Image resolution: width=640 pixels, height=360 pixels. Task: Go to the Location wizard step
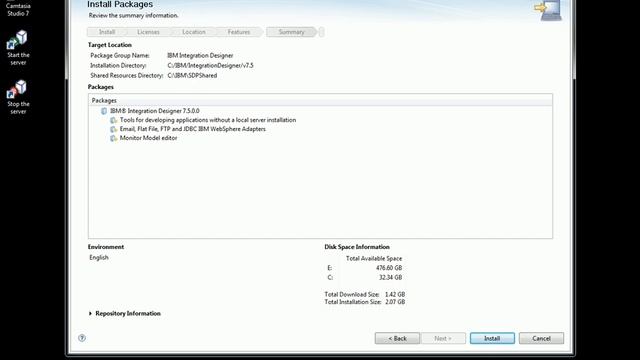194,32
